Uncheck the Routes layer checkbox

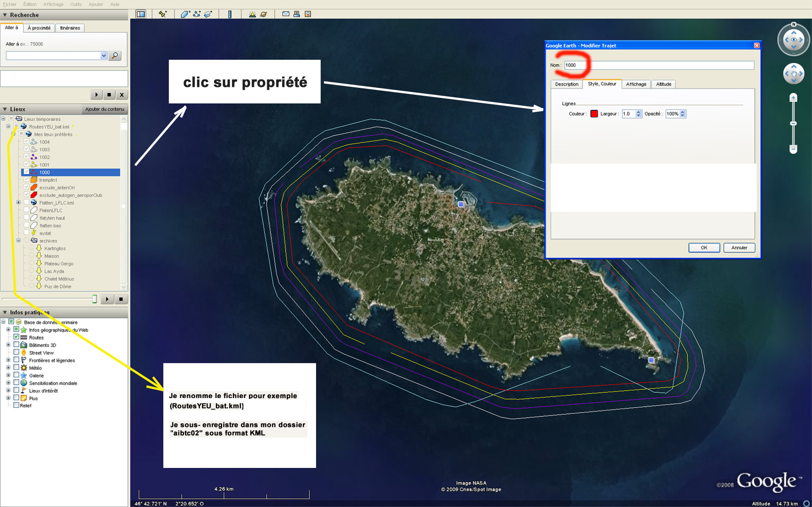coord(17,337)
